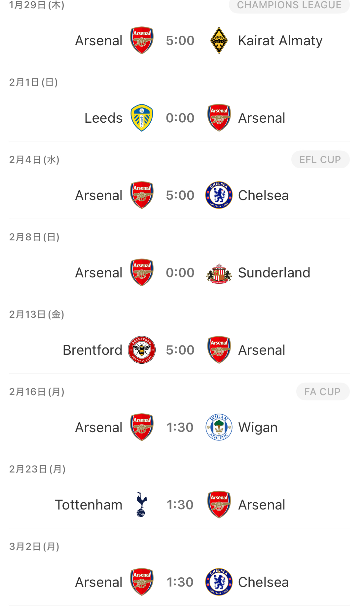Click 0:00 kickoff time of Leeds match
The height and width of the screenshot is (613, 364).
point(180,118)
